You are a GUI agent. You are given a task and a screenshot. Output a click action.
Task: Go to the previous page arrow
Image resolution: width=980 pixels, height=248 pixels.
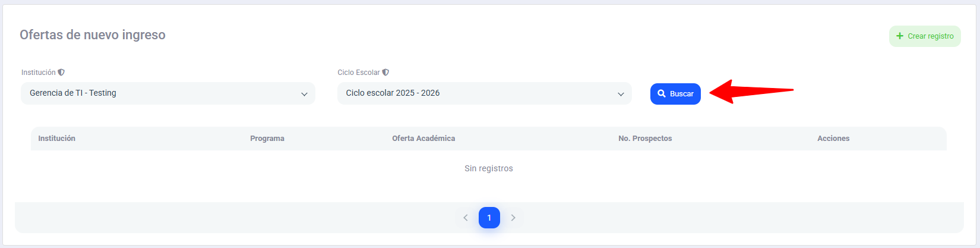(466, 218)
